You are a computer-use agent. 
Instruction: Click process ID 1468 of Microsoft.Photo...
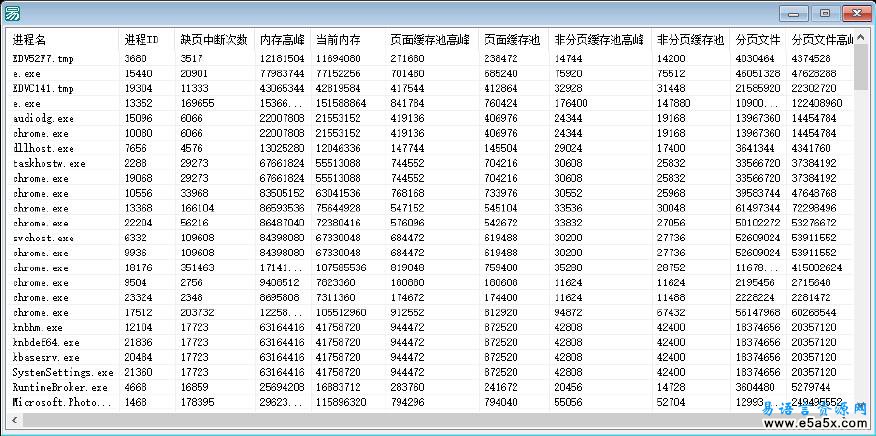click(x=136, y=402)
